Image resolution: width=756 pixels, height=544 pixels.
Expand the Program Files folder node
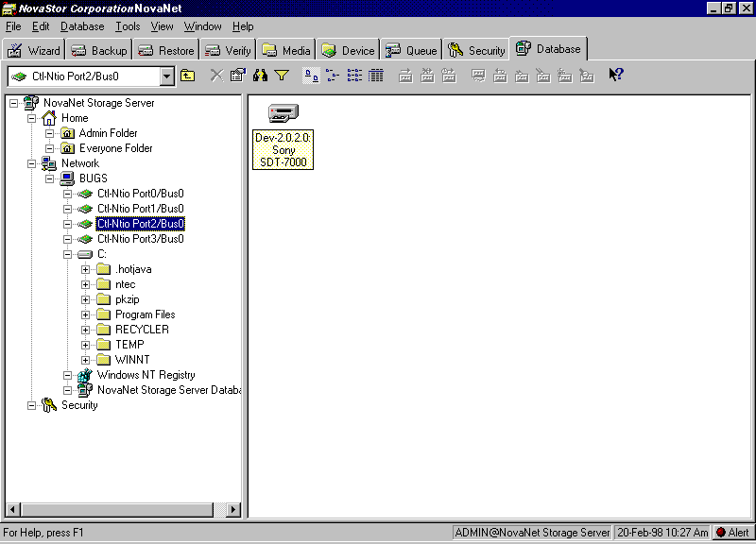click(x=86, y=314)
